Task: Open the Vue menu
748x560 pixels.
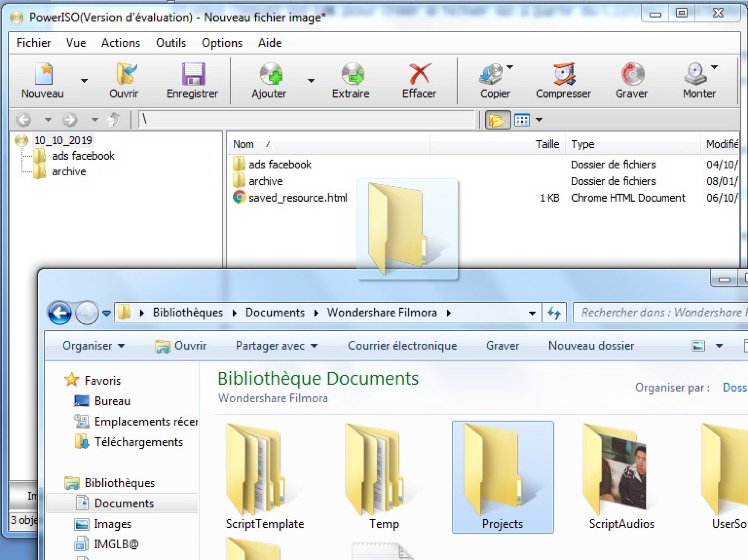Action: click(76, 43)
